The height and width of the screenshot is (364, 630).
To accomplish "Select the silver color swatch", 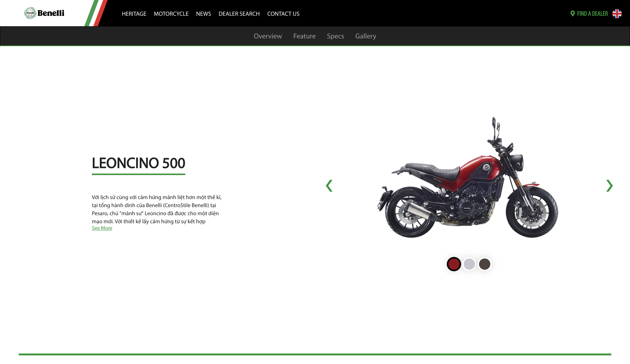I will (469, 264).
